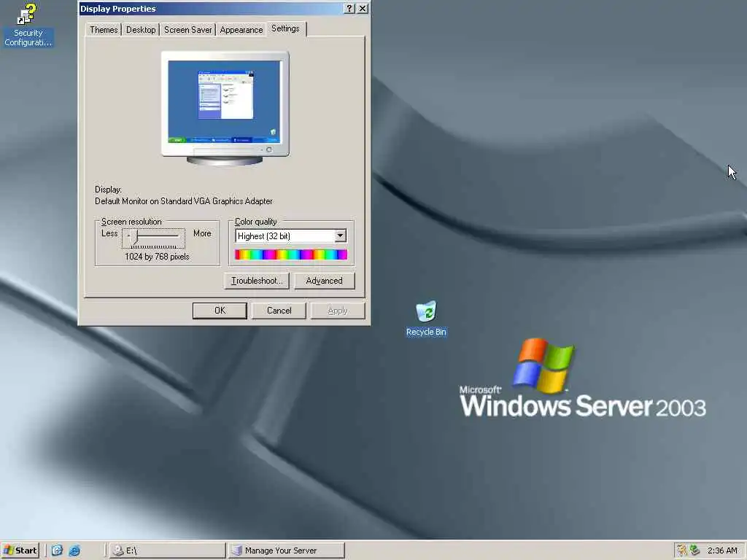
Task: Switch to the Themes tab
Action: coord(104,29)
